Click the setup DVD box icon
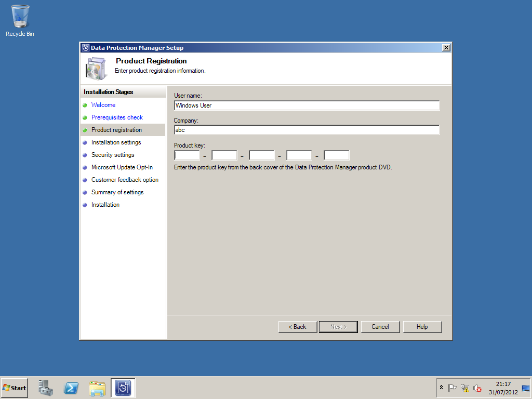The width and height of the screenshot is (532, 399). click(96, 68)
